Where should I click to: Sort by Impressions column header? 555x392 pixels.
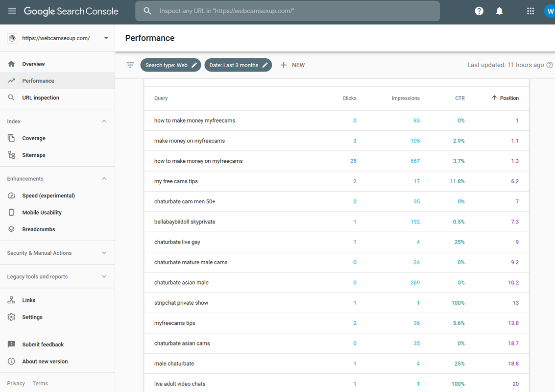(x=406, y=98)
